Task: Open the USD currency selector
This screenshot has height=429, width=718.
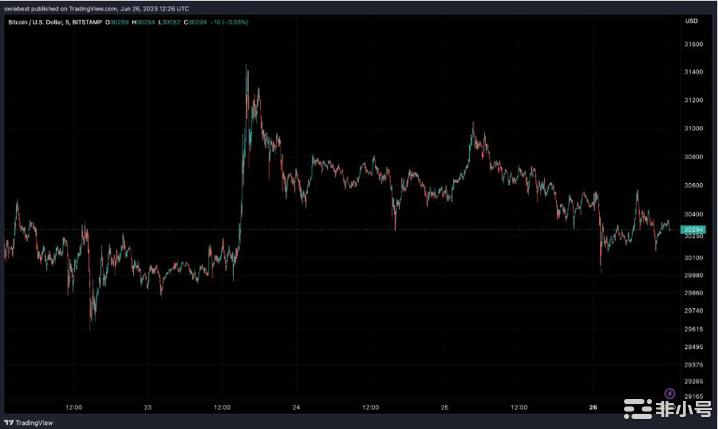Action: tap(691, 20)
